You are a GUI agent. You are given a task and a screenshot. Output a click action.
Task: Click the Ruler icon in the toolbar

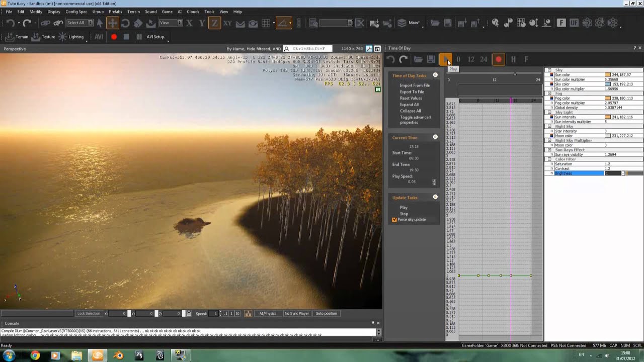pos(299,23)
